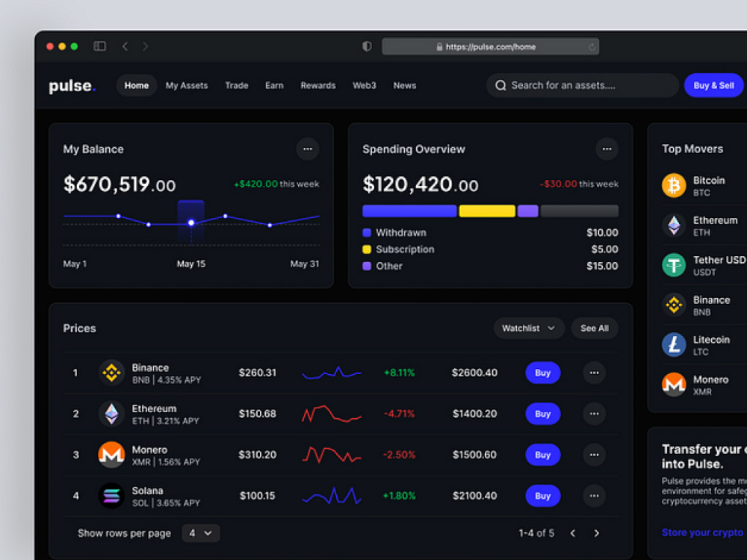747x560 pixels.
Task: Click the pulse logo
Action: (x=72, y=86)
